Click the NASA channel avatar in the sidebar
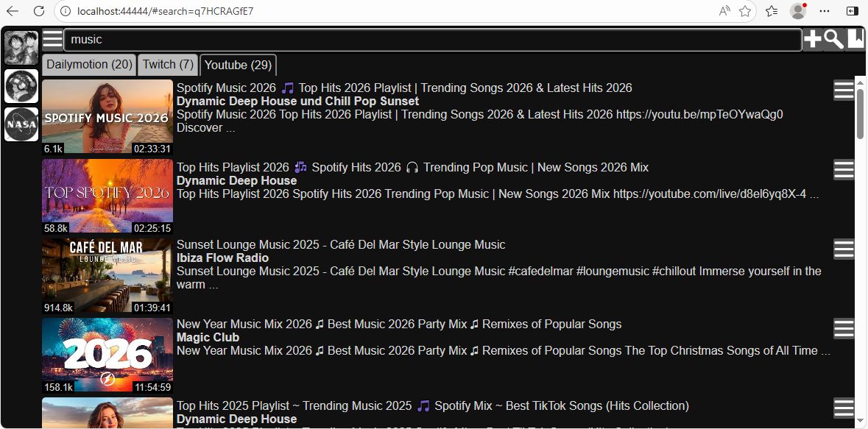This screenshot has width=868, height=429. click(21, 124)
